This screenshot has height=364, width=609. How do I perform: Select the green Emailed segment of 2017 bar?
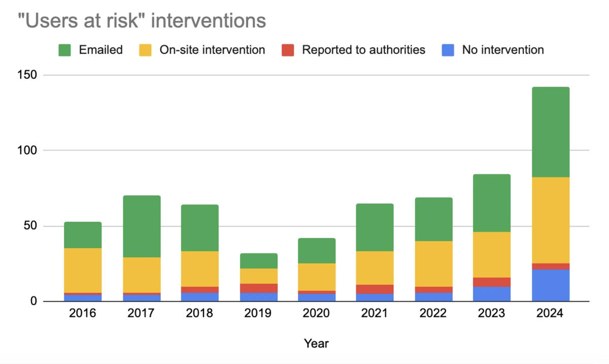click(x=142, y=226)
